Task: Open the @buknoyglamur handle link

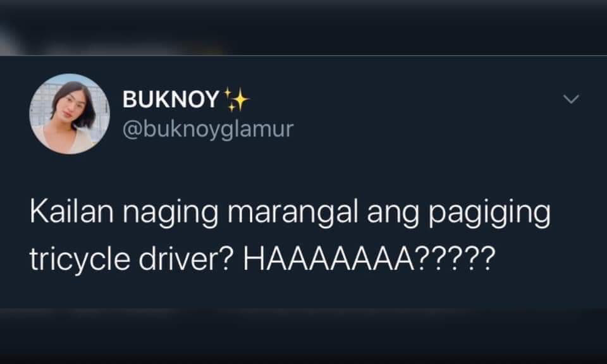Action: coord(208,129)
